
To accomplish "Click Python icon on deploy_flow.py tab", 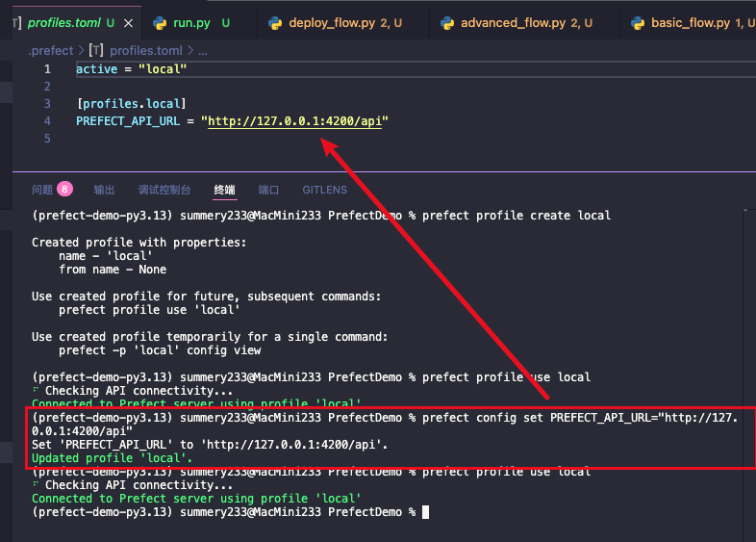I will coord(274,22).
